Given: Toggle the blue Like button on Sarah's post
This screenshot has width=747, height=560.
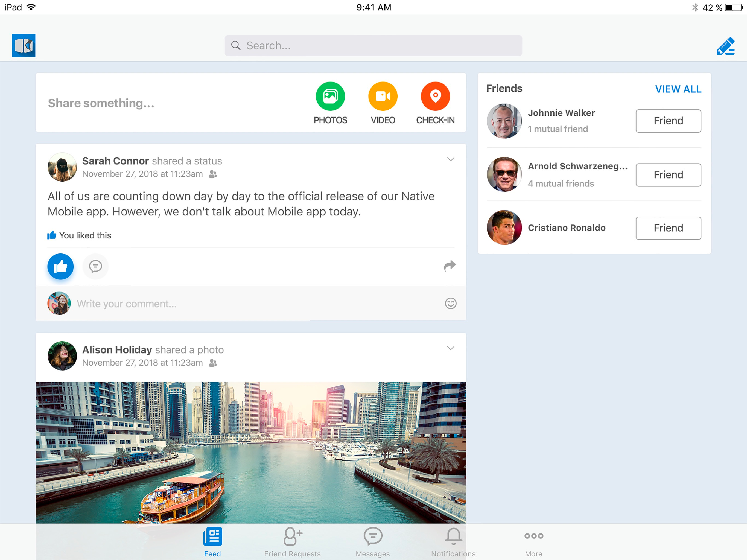Looking at the screenshot, I should 60,267.
